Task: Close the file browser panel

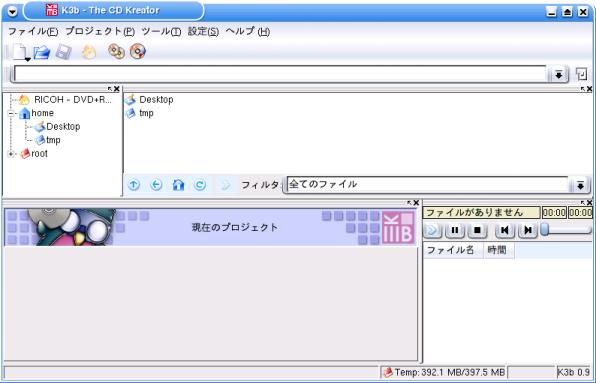Action: click(590, 89)
